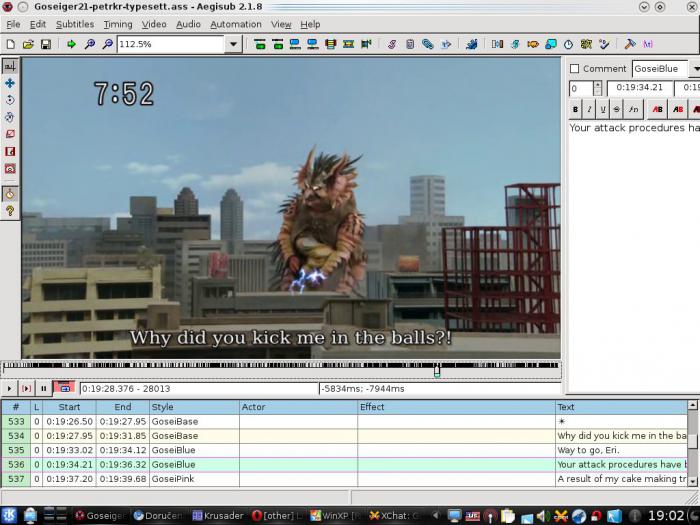
Task: Click the layer number spinner arrows
Action: click(597, 88)
